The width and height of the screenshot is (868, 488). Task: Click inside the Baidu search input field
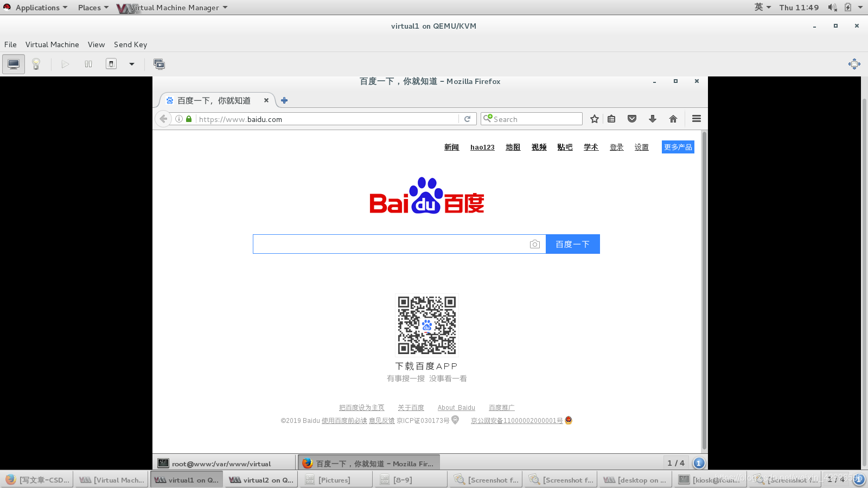click(x=391, y=244)
